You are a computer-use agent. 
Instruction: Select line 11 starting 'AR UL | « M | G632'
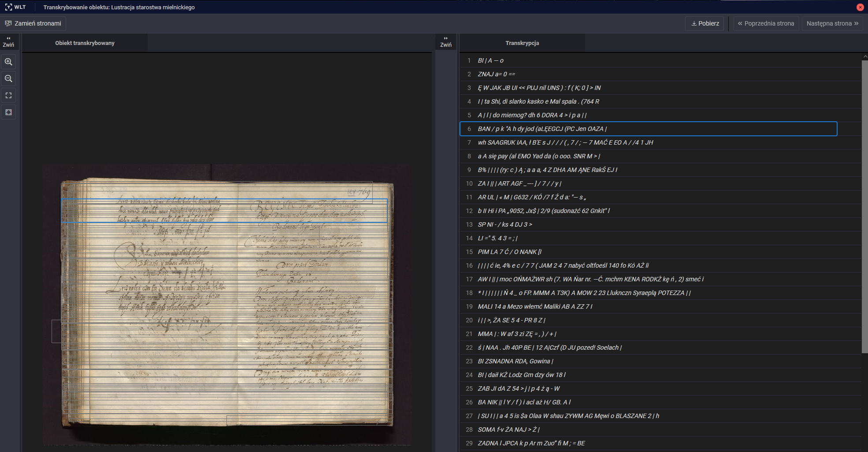pos(660,197)
